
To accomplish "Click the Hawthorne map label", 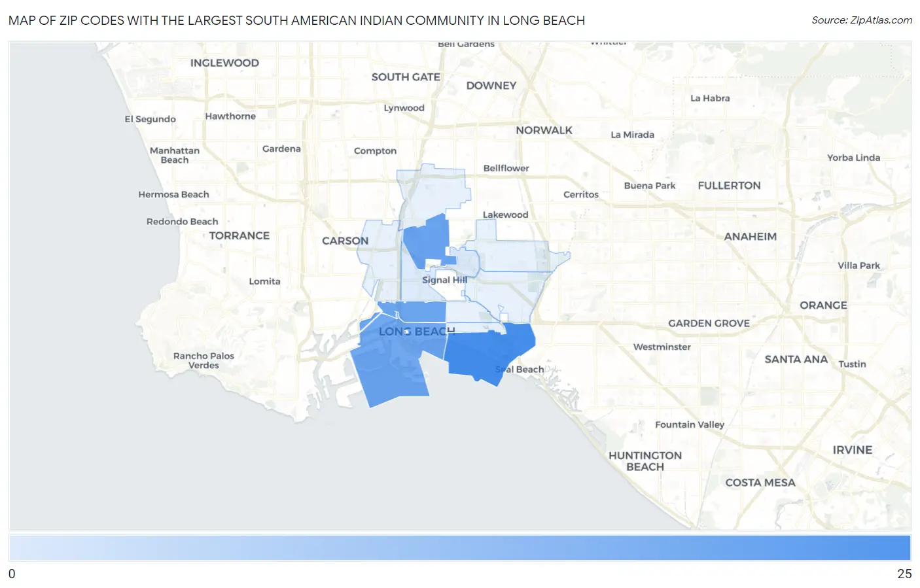I will [230, 116].
